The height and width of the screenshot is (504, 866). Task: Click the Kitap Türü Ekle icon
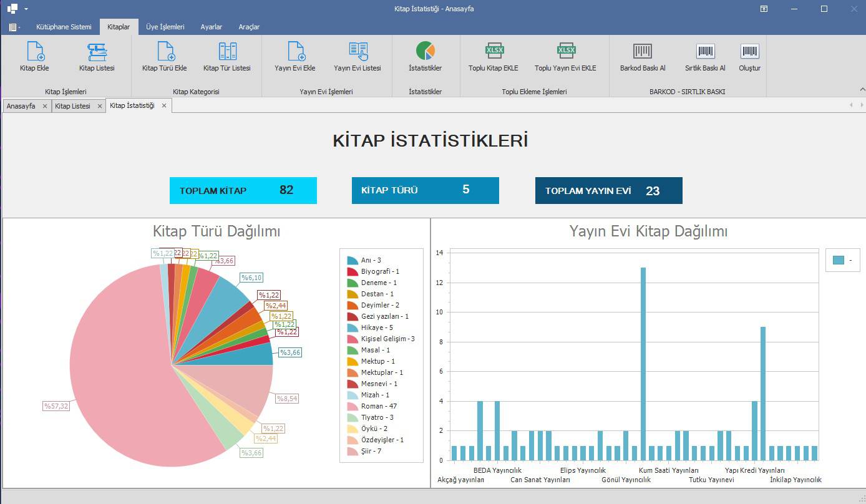tap(164, 57)
